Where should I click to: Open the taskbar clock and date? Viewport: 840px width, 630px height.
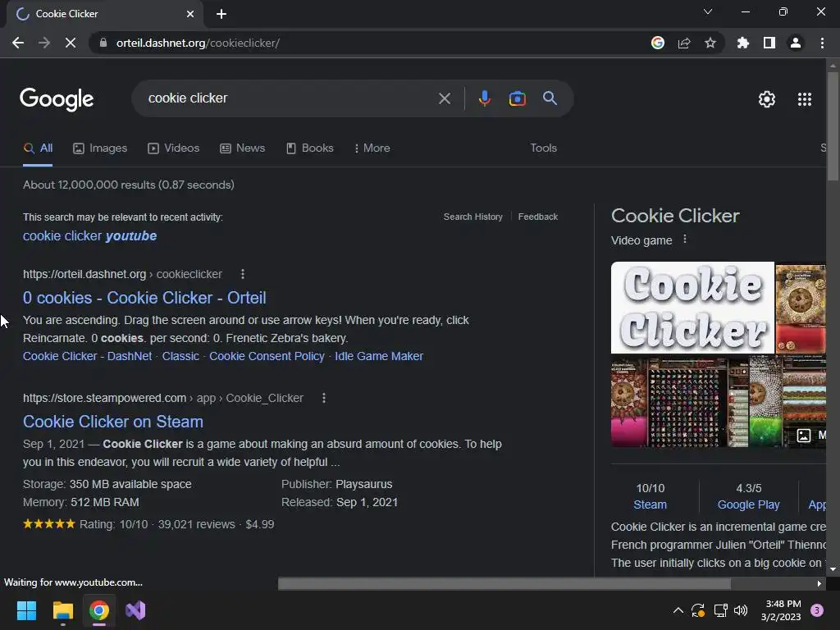[x=781, y=610]
